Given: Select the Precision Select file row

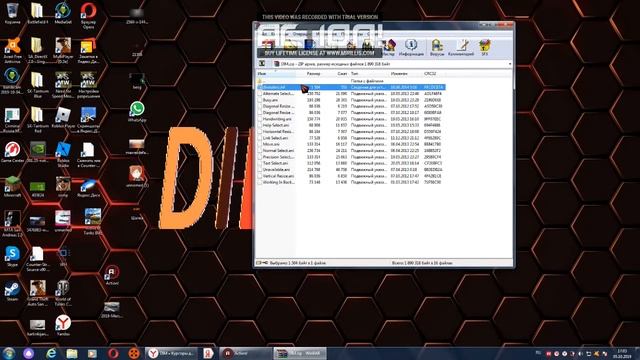Looking at the screenshot, I should point(351,157).
